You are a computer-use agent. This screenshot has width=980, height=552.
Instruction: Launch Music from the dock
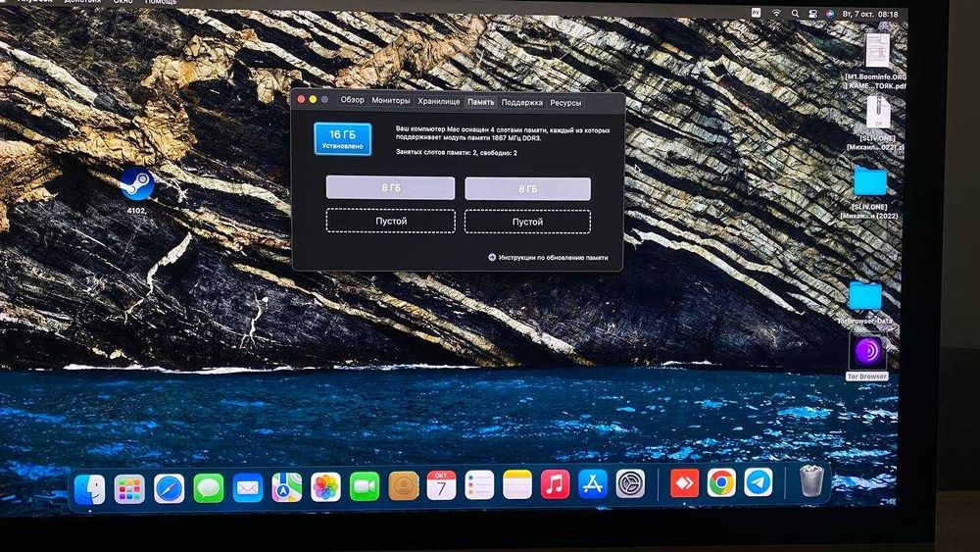click(x=555, y=484)
